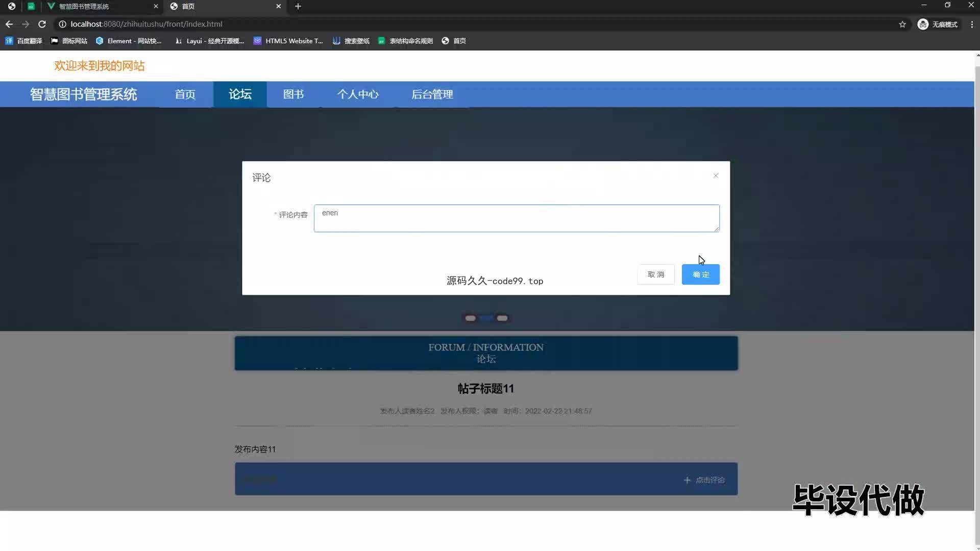This screenshot has width=980, height=551.
Task: Reload the page with the refresh icon
Action: tap(42, 24)
